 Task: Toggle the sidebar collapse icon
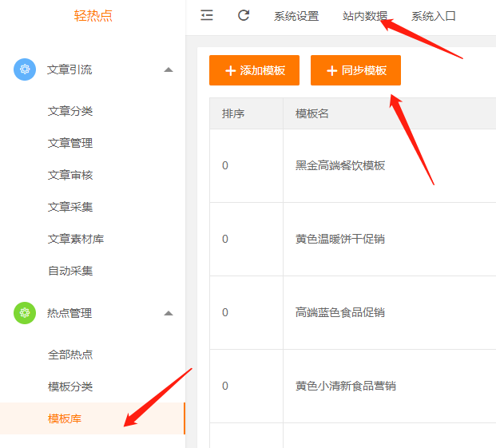point(207,15)
